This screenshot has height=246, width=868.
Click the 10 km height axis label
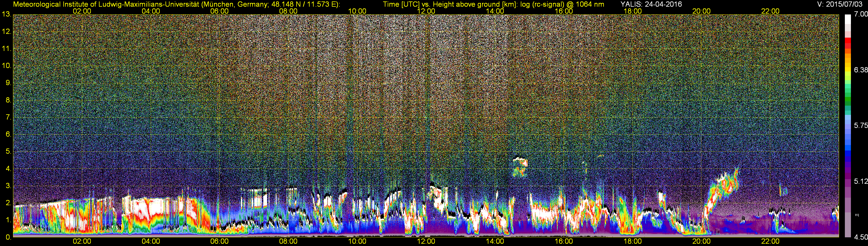pyautogui.click(x=6, y=66)
